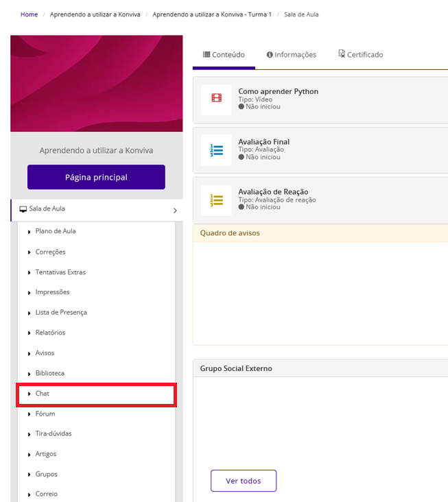
Task: Click the pink course banner image
Action: [x=96, y=84]
